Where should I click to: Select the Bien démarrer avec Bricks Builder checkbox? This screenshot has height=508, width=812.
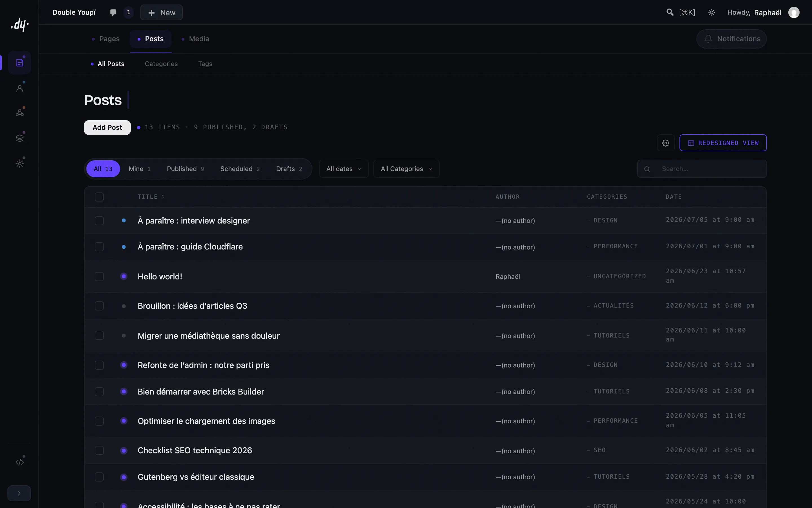(x=99, y=391)
